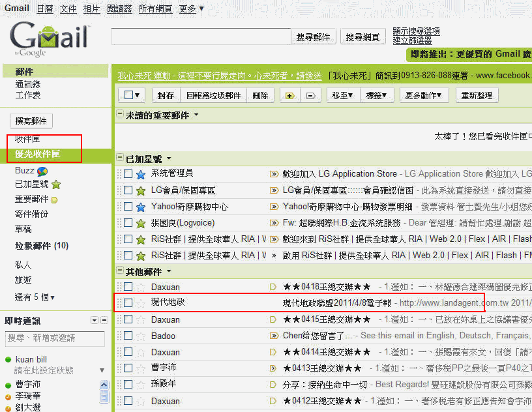Open the 請在此設定狀態 status dropdown
Viewport: 532px width, 412px height.
[102, 370]
